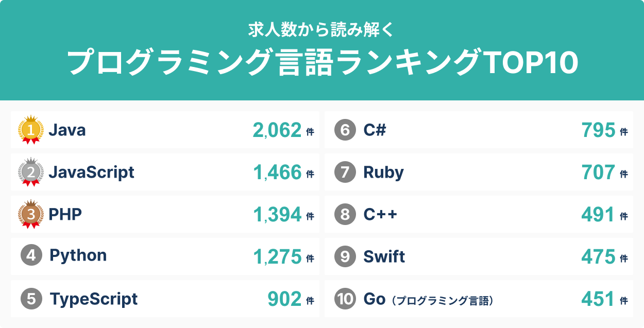The width and height of the screenshot is (644, 328).
Task: Click the gray number 6 badge
Action: point(345,130)
